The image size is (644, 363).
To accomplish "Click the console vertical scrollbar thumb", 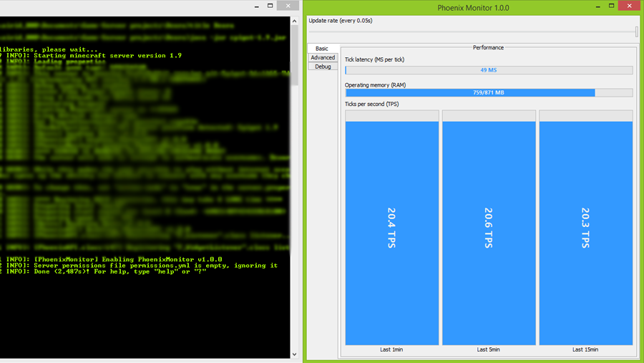I will coord(295,56).
